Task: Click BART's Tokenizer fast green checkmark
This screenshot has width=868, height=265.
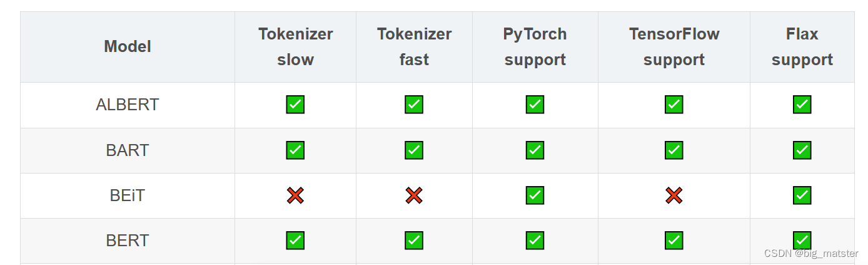Action: [414, 150]
